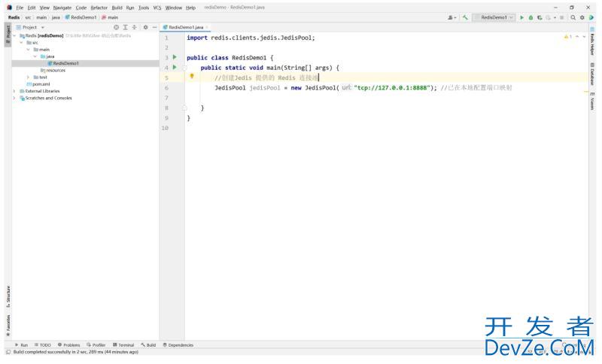Open the Navigate menu
The width and height of the screenshot is (602, 364).
click(x=62, y=8)
